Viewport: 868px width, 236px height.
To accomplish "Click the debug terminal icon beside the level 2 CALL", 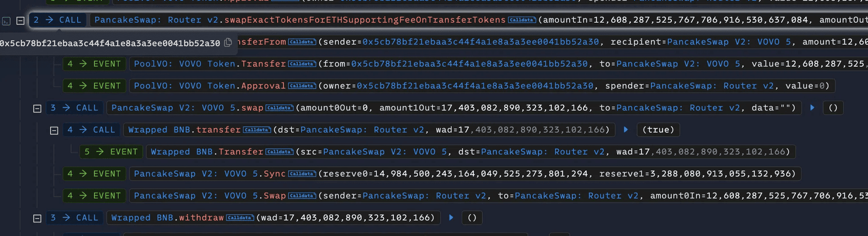I will [6, 21].
